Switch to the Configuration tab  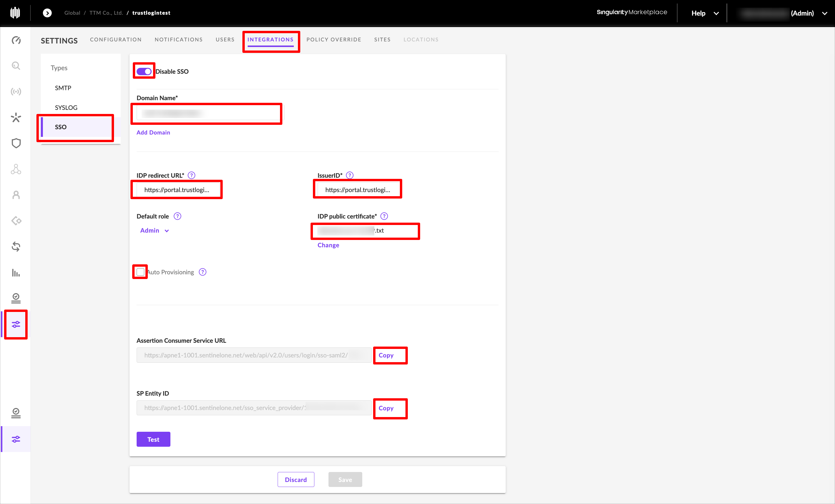[116, 40]
